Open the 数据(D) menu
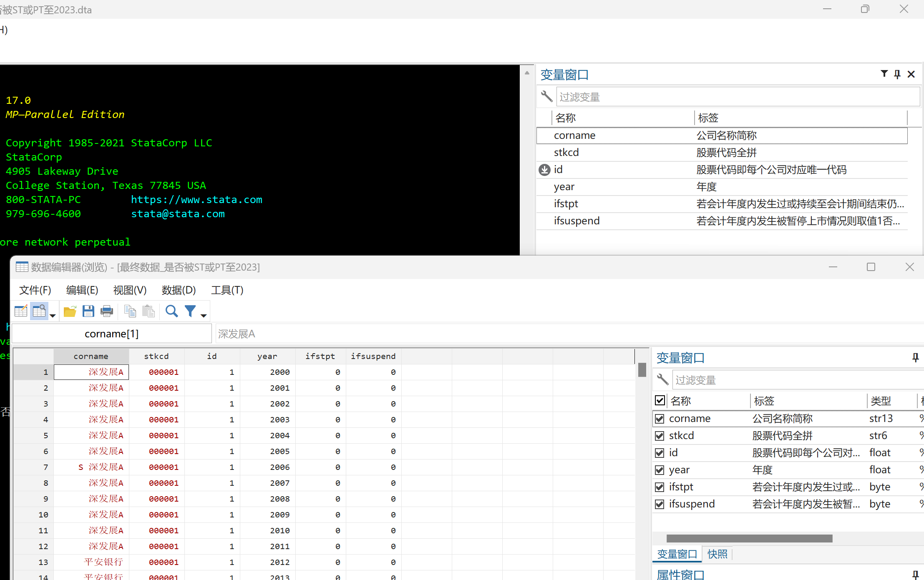 (x=179, y=290)
